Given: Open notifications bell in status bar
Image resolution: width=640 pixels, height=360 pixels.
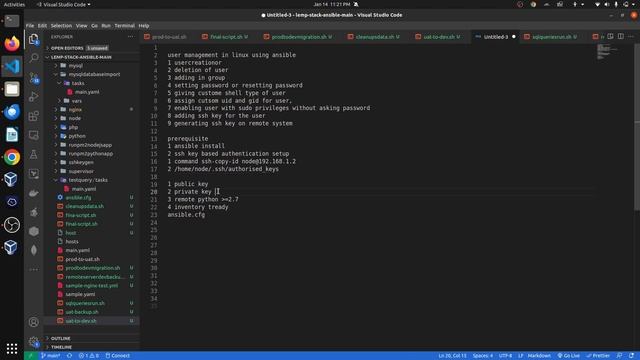Looking at the screenshot, I should 631,356.
